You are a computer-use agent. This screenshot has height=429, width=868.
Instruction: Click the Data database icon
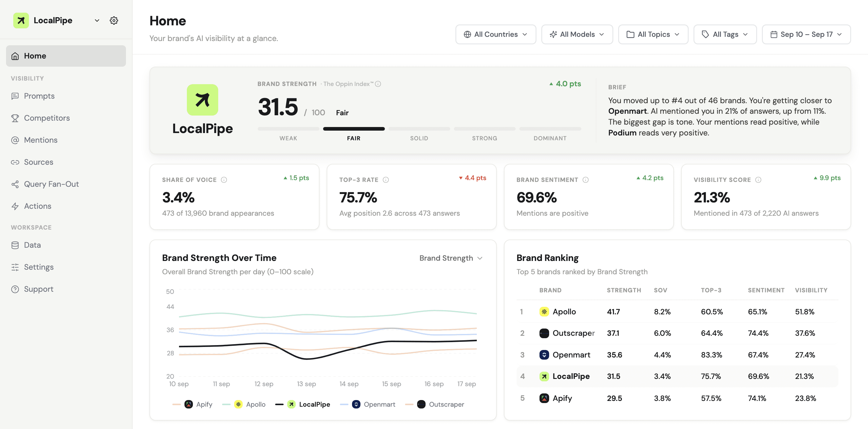click(x=15, y=245)
